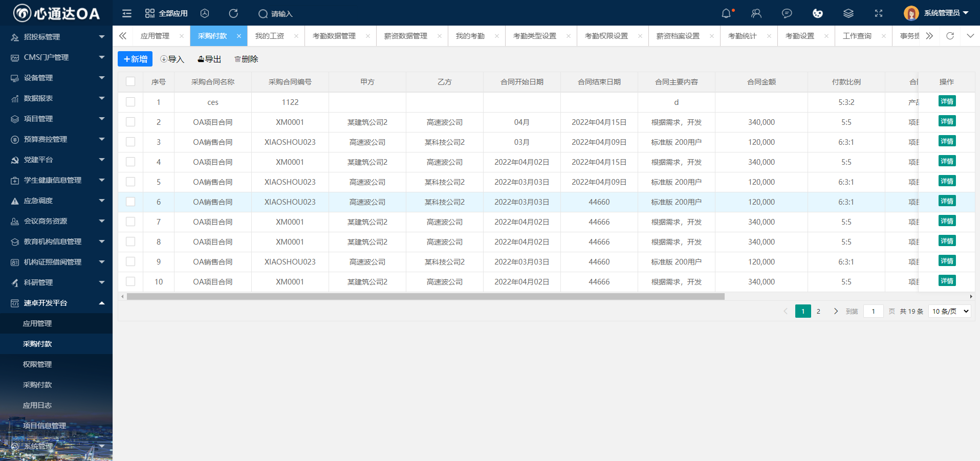Click the 请输入 search box

coord(281,14)
